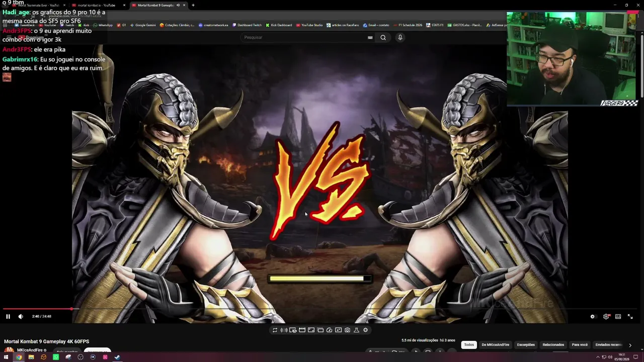Select the Todos filter chip
Image resolution: width=644 pixels, height=362 pixels.
point(469,345)
